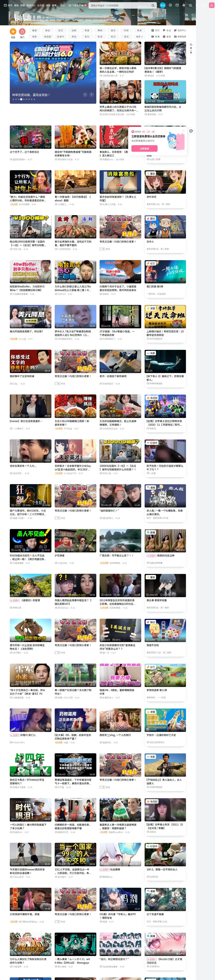Open the 活动 link

click(167, 30)
